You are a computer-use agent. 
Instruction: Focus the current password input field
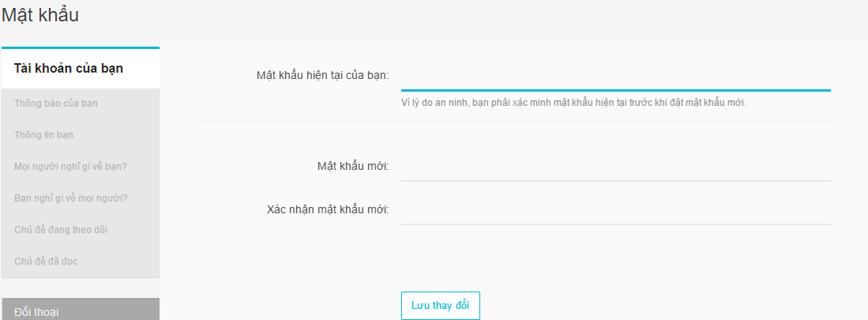point(615,77)
